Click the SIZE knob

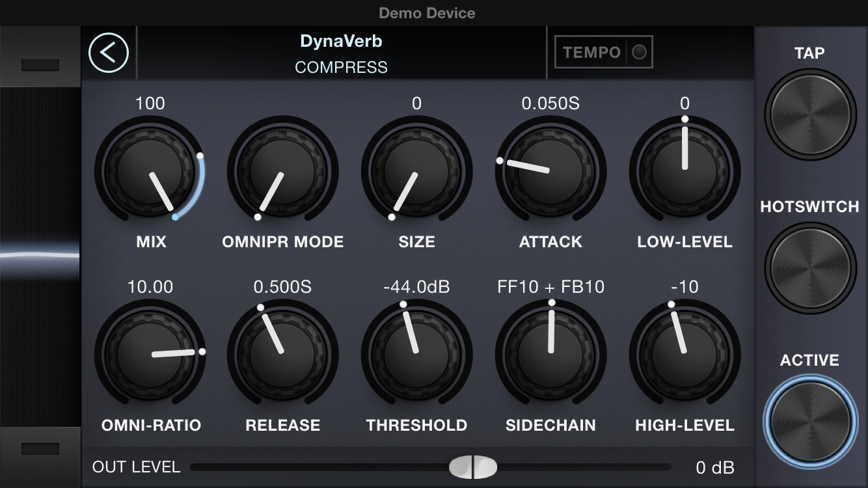[x=416, y=172]
